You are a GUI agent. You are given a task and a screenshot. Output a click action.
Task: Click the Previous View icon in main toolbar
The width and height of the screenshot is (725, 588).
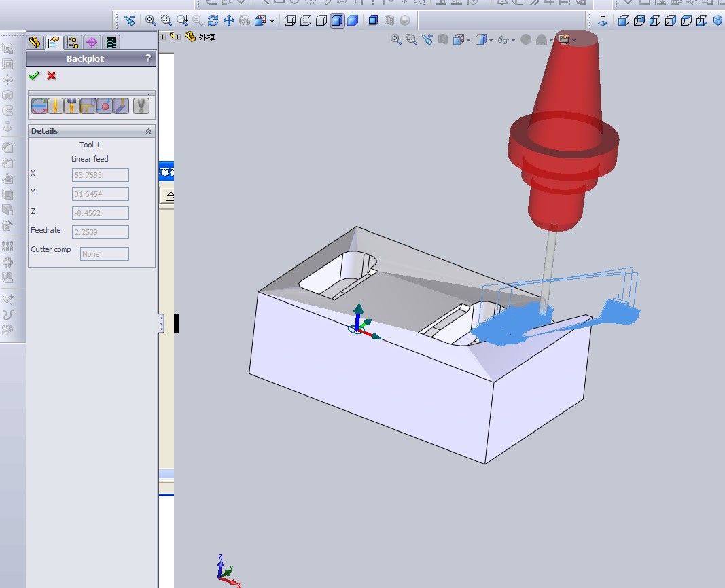point(130,20)
